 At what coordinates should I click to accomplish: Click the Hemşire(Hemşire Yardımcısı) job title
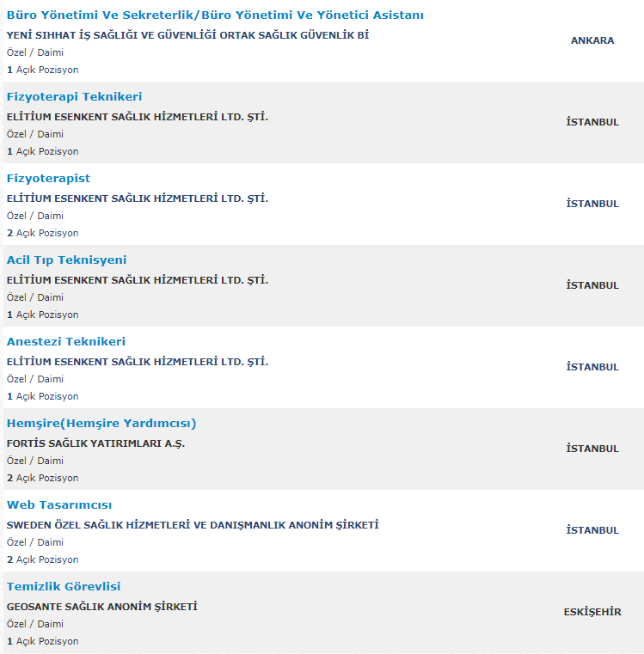pyautogui.click(x=101, y=424)
